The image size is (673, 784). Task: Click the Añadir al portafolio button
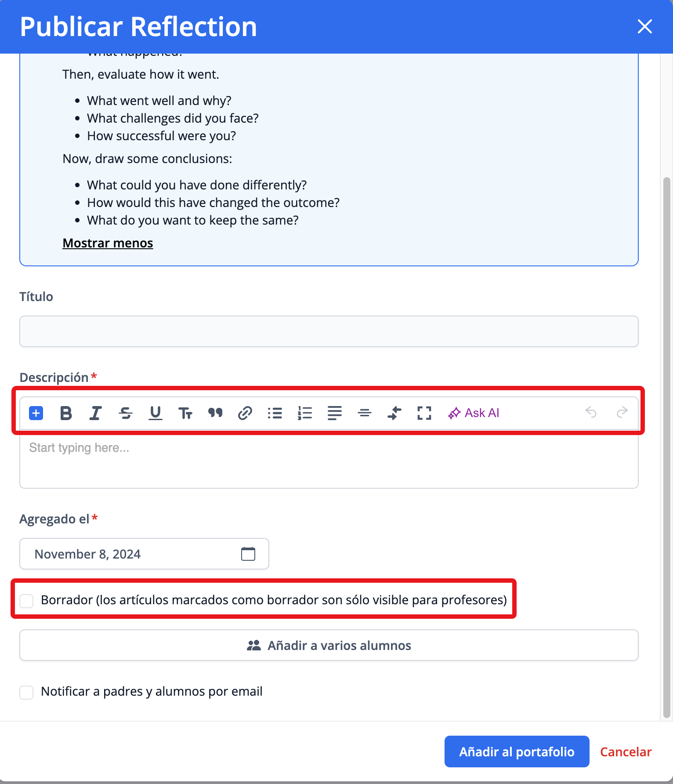pyautogui.click(x=517, y=751)
